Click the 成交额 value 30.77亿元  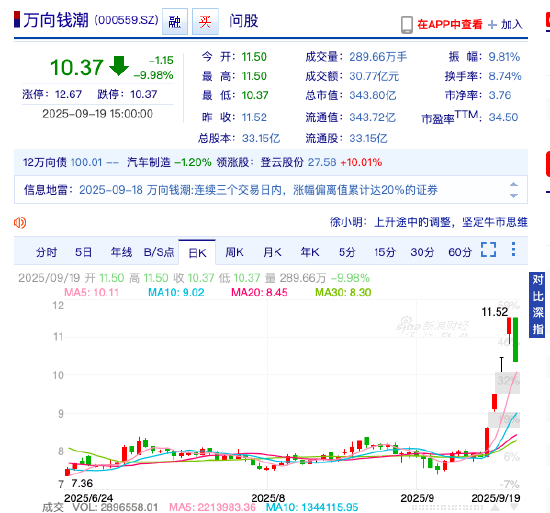click(374, 76)
